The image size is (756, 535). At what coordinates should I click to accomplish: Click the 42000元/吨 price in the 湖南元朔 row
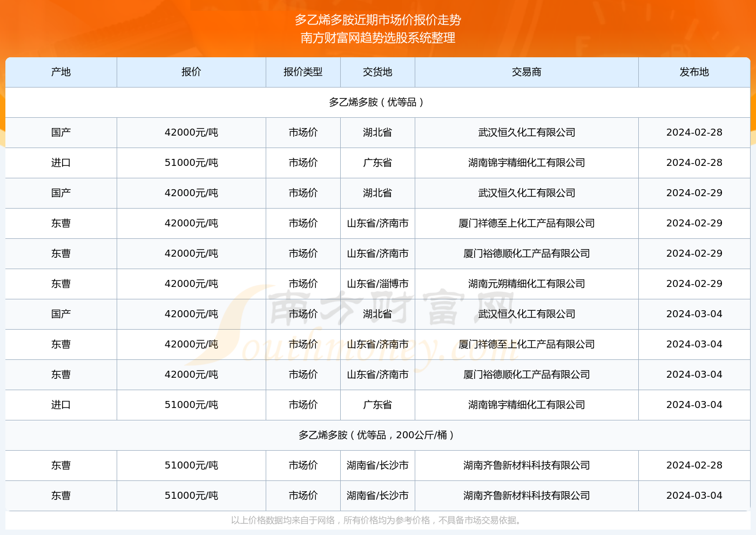(191, 284)
